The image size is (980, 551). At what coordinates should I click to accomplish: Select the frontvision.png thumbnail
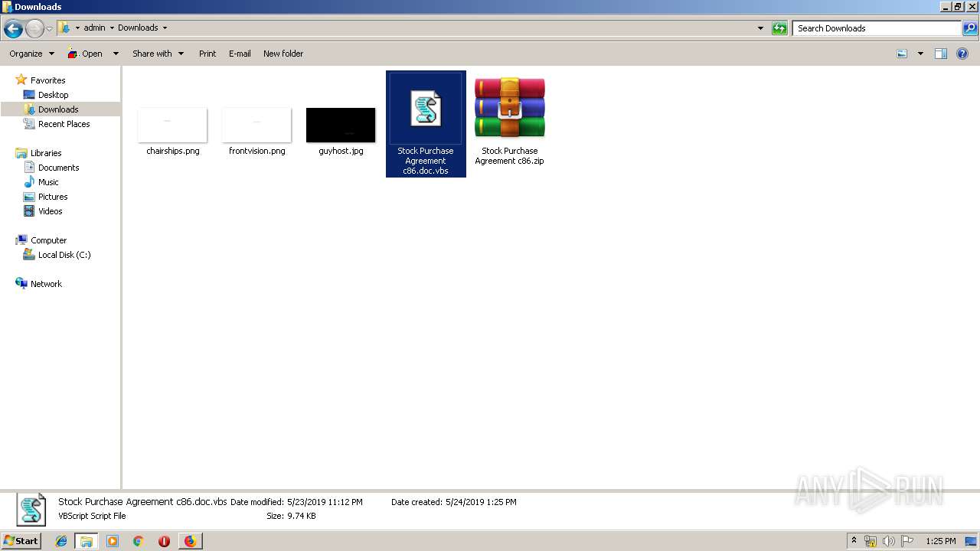click(x=256, y=125)
